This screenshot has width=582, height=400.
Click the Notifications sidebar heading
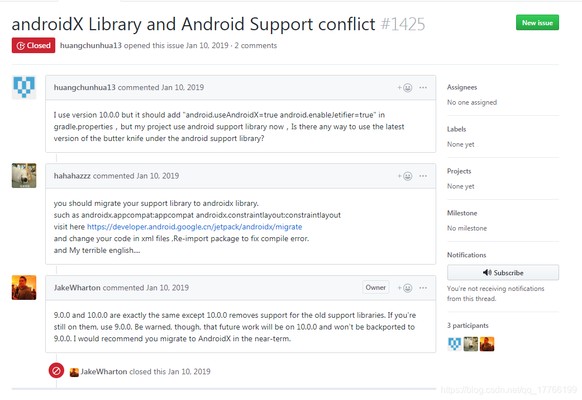click(x=466, y=255)
